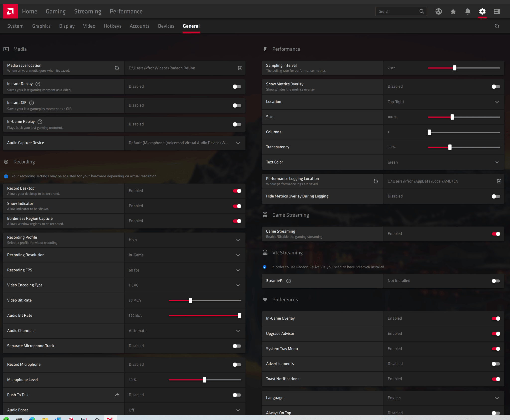The image size is (510, 420).
Task: Open the Streaming top menu
Action: [x=88, y=11]
